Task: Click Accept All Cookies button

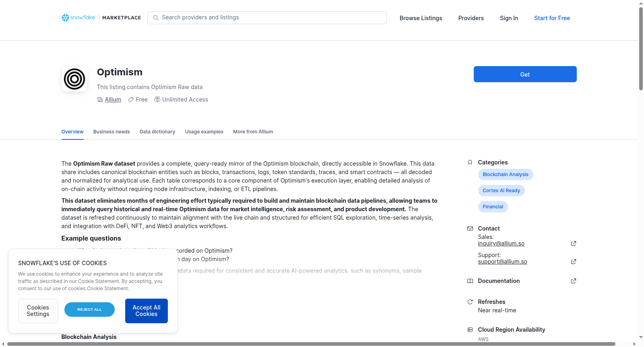Action: (x=147, y=311)
